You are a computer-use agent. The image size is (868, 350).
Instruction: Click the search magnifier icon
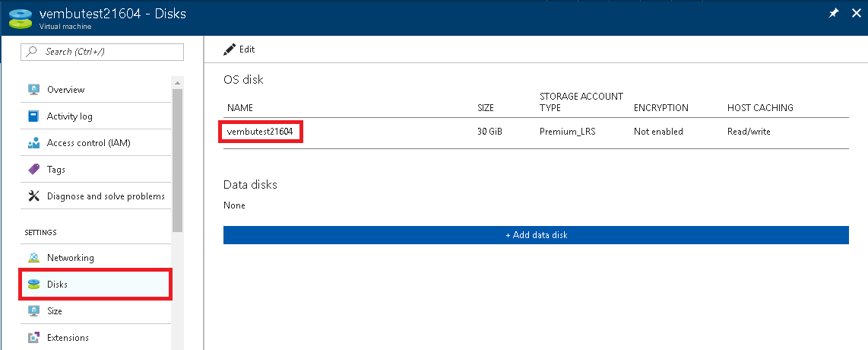click(x=32, y=52)
